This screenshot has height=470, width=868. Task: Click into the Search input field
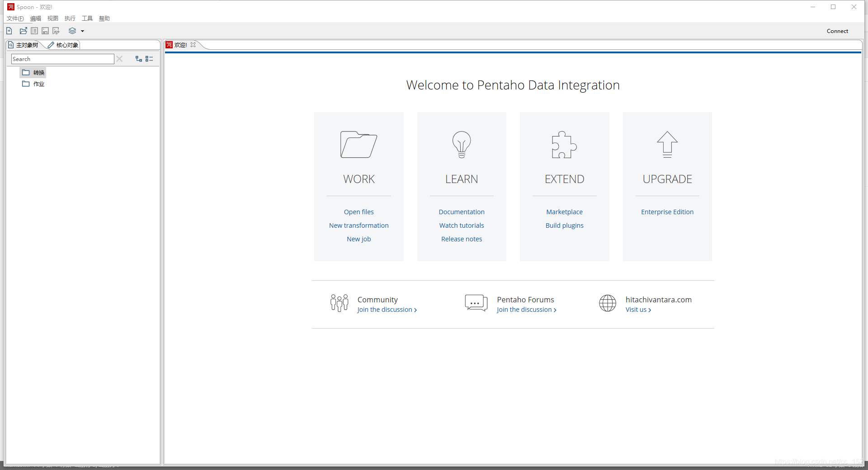[63, 59]
